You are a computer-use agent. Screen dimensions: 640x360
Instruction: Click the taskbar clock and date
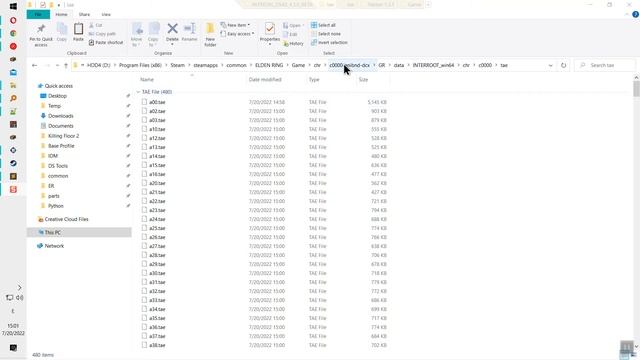coord(13,330)
